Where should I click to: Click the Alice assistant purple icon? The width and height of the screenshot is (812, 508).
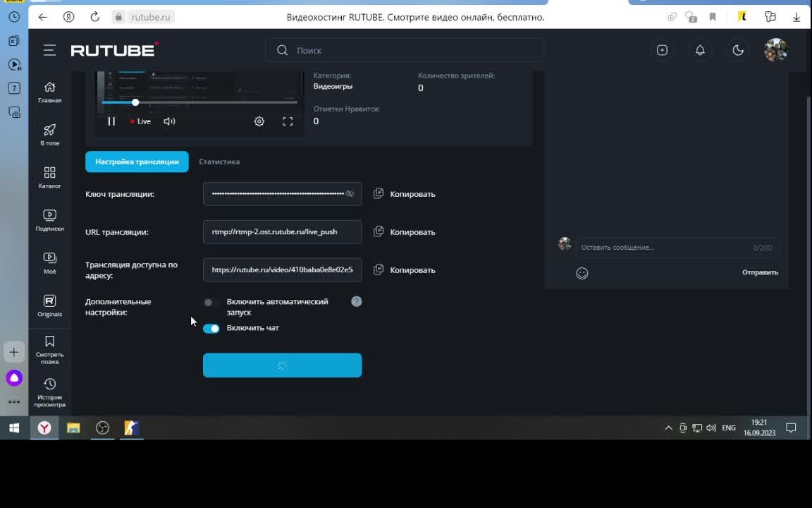(14, 378)
